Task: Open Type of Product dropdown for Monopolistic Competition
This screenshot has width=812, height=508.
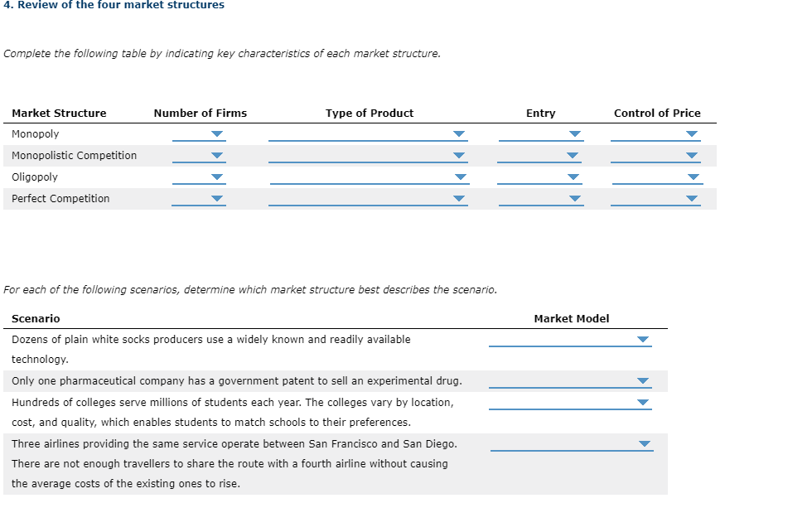Action: (x=458, y=155)
